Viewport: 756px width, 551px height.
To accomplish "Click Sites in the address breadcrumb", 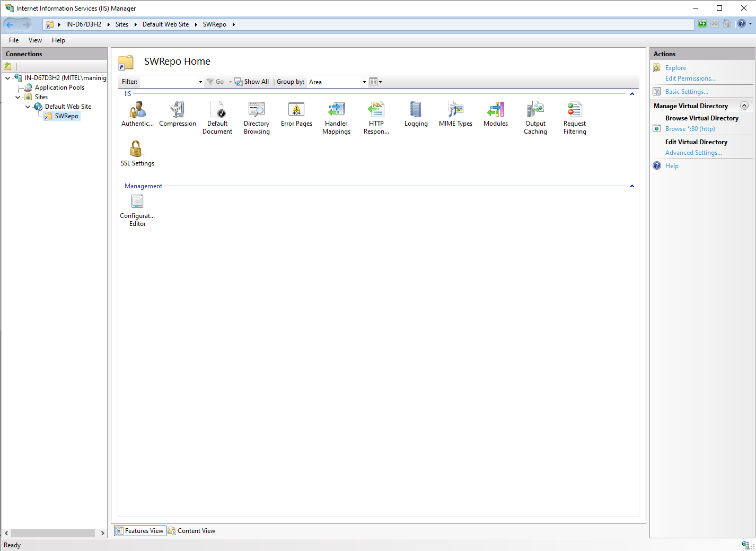I will click(x=122, y=24).
